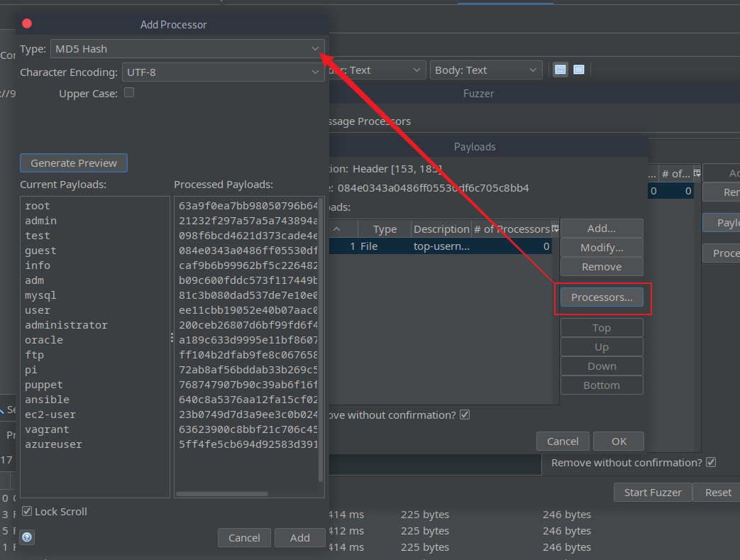
Task: Uncheck Remove without confirmation in Fuzzer dialog
Action: [711, 462]
